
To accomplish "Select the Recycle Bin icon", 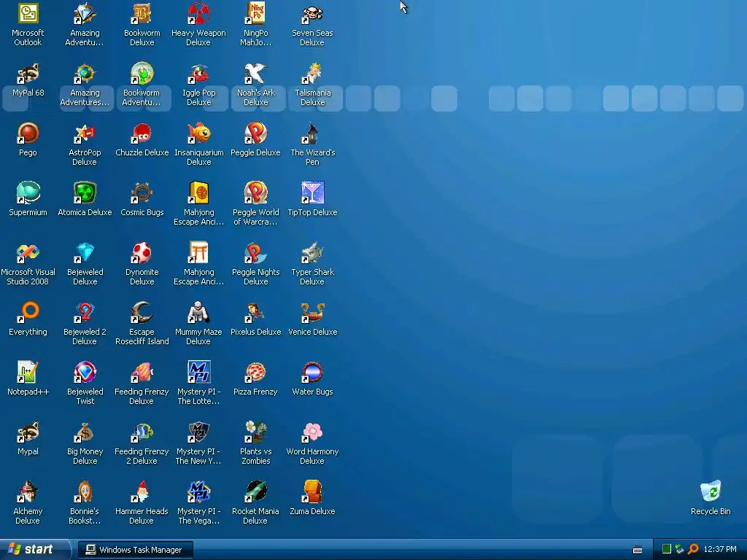I will tap(711, 492).
